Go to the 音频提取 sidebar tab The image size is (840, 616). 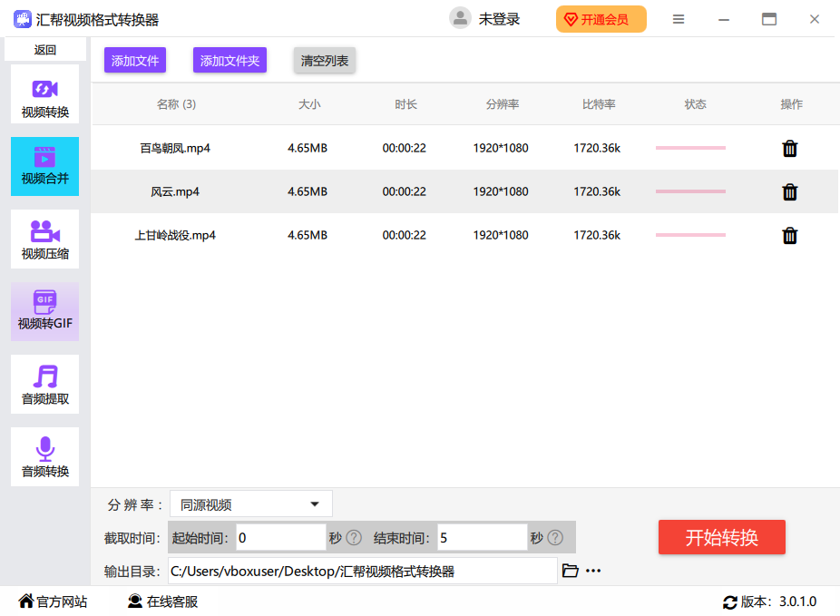pos(45,385)
